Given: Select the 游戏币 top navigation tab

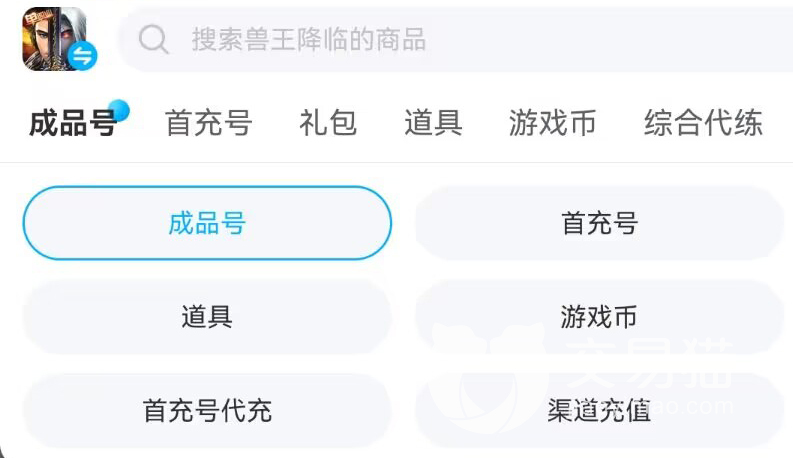Looking at the screenshot, I should (x=552, y=123).
